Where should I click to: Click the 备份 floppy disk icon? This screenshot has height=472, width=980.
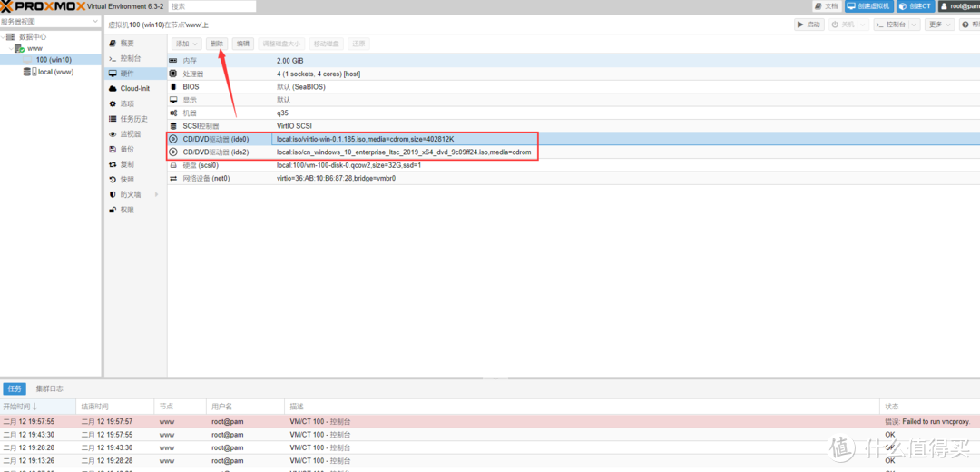pos(113,149)
